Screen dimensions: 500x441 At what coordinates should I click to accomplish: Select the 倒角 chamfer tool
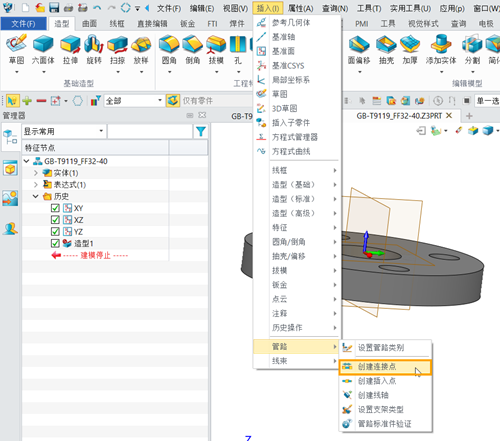[193, 49]
